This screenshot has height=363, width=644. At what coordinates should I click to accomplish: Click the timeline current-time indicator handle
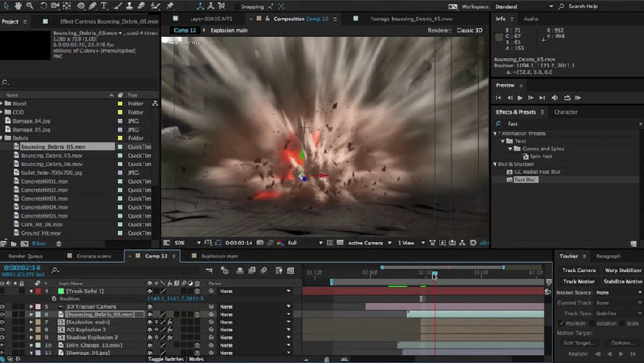point(435,274)
